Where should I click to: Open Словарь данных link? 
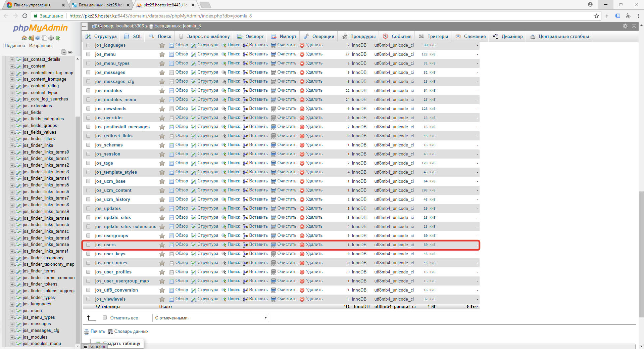[131, 332]
